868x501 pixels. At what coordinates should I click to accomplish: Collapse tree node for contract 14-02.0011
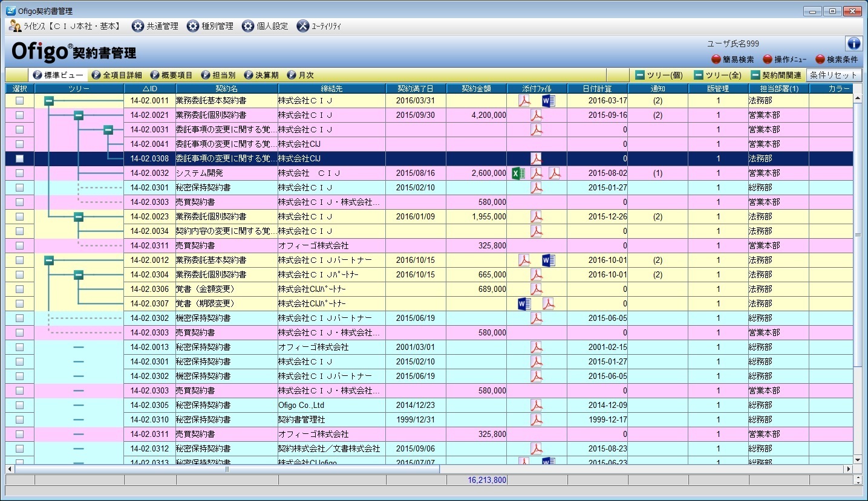pyautogui.click(x=49, y=101)
